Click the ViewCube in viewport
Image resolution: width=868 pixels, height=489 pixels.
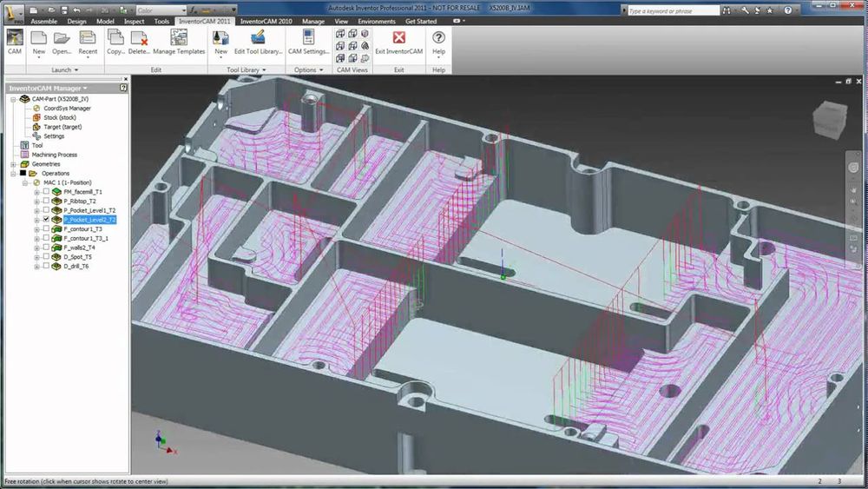click(x=830, y=119)
